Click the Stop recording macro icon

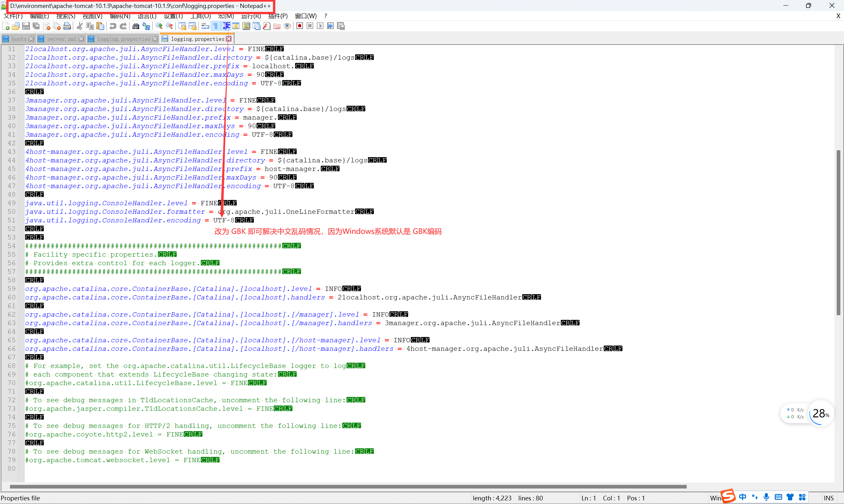click(310, 26)
